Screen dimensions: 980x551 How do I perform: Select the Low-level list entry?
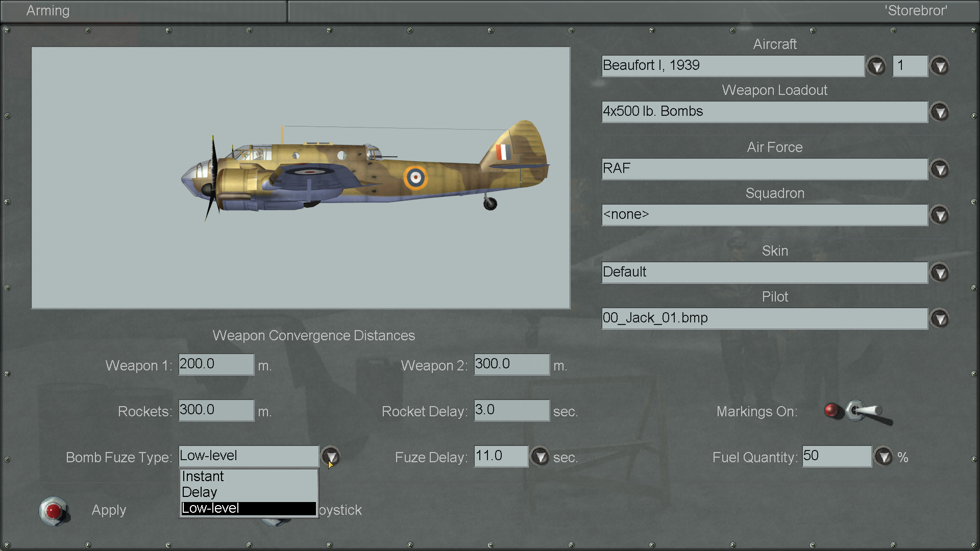click(249, 508)
